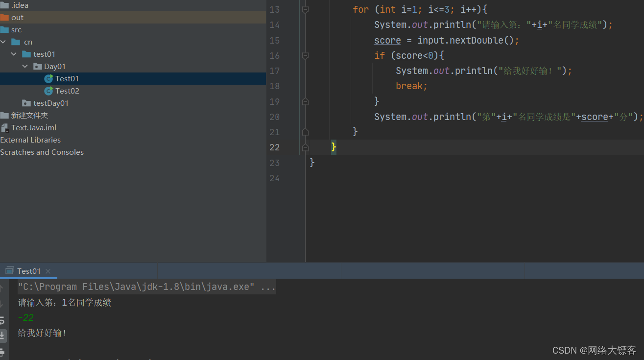Click console line 请输入第：1名同学成绩
The image size is (644, 360).
(x=65, y=303)
